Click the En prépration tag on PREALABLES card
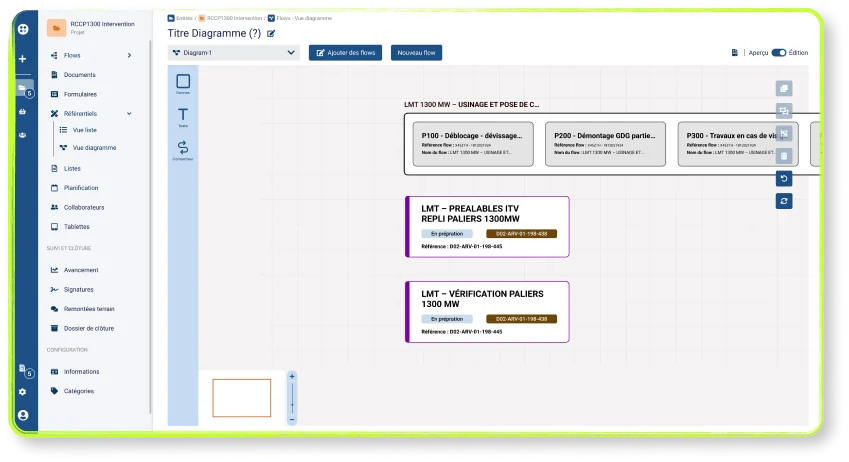Image resolution: width=849 pixels, height=462 pixels. (447, 234)
